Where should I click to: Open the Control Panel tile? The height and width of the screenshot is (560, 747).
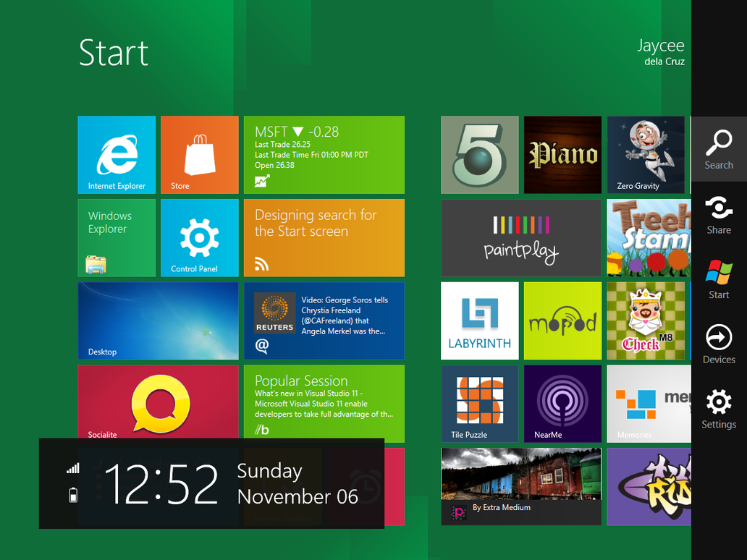click(x=200, y=237)
